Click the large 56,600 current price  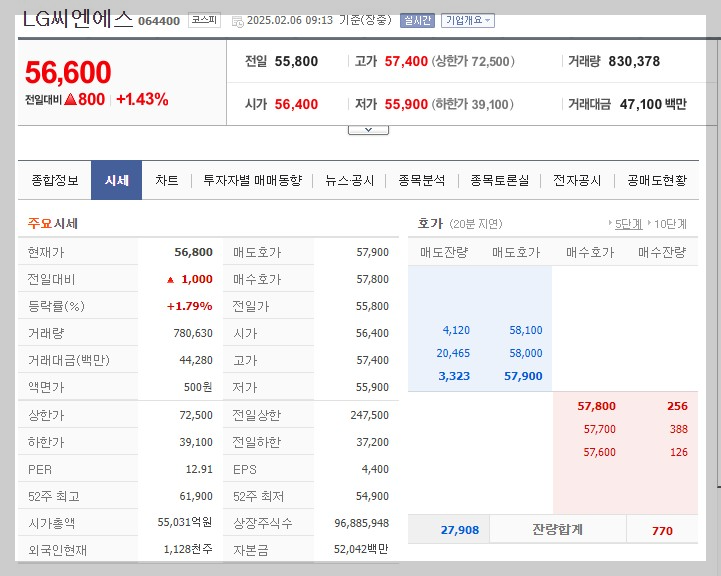68,73
